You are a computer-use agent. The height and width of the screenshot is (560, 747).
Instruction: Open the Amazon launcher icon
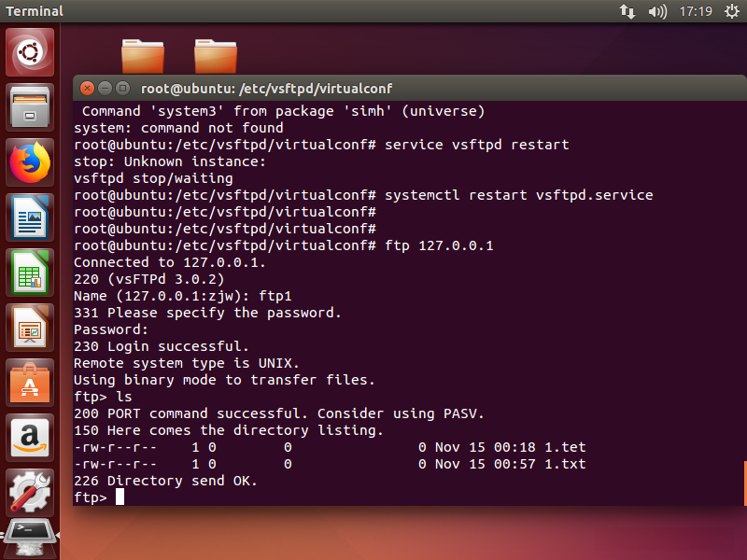(30, 438)
